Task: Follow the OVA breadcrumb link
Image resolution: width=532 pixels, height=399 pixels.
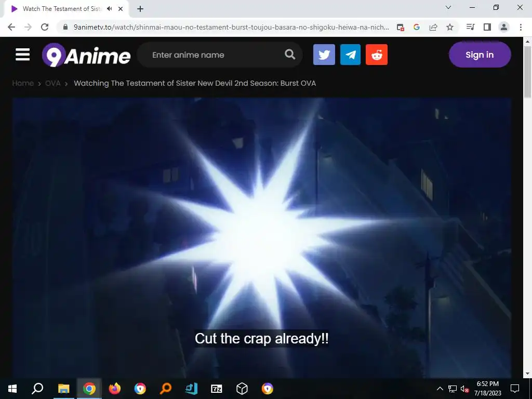Action: 52,83
